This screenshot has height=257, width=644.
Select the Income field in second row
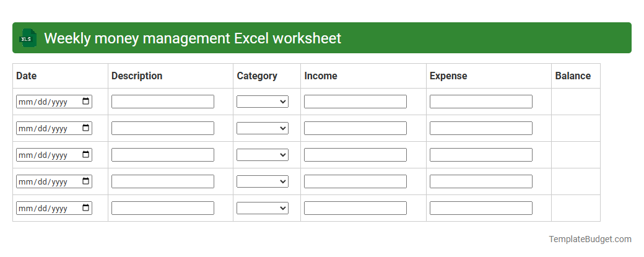coord(355,128)
